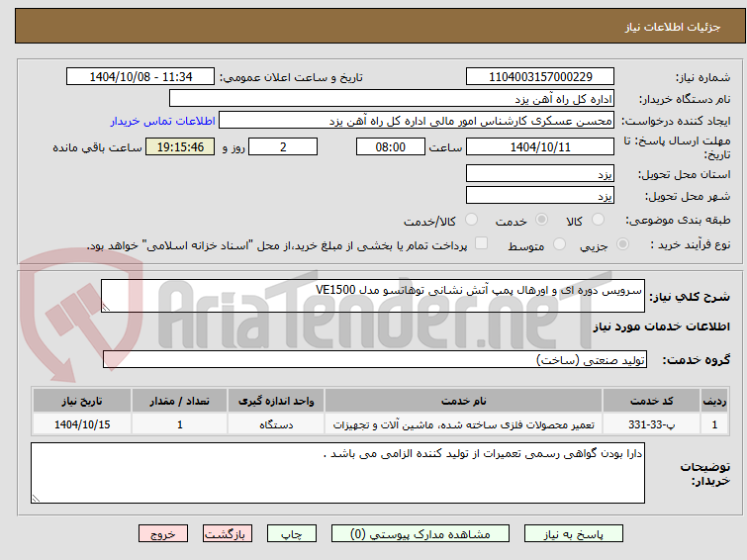Click the تاریخ نیاز column header
The width and height of the screenshot is (747, 560).
[82, 401]
